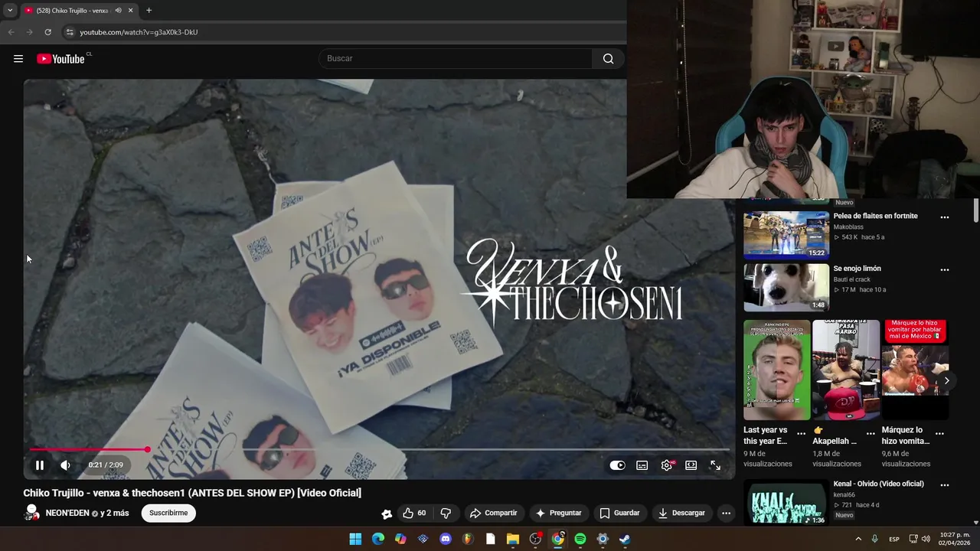Open FL Studio from the taskbar
The height and width of the screenshot is (551, 980).
pyautogui.click(x=468, y=539)
